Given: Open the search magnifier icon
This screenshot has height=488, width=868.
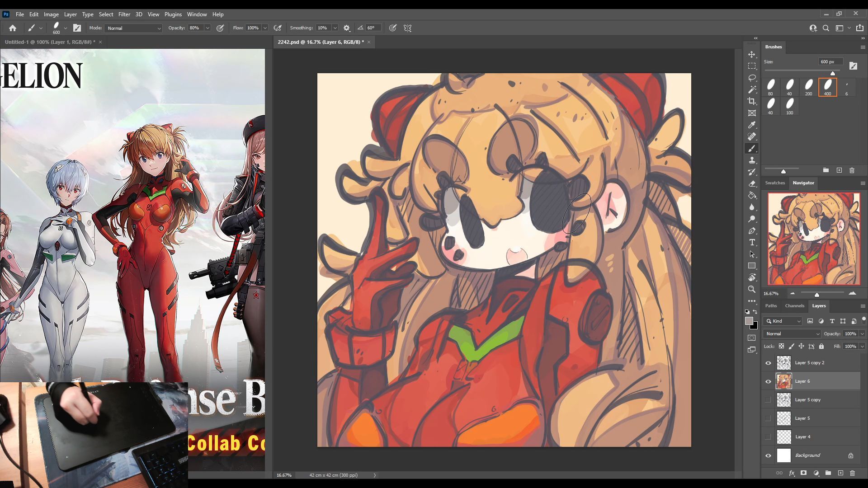Looking at the screenshot, I should pyautogui.click(x=826, y=28).
